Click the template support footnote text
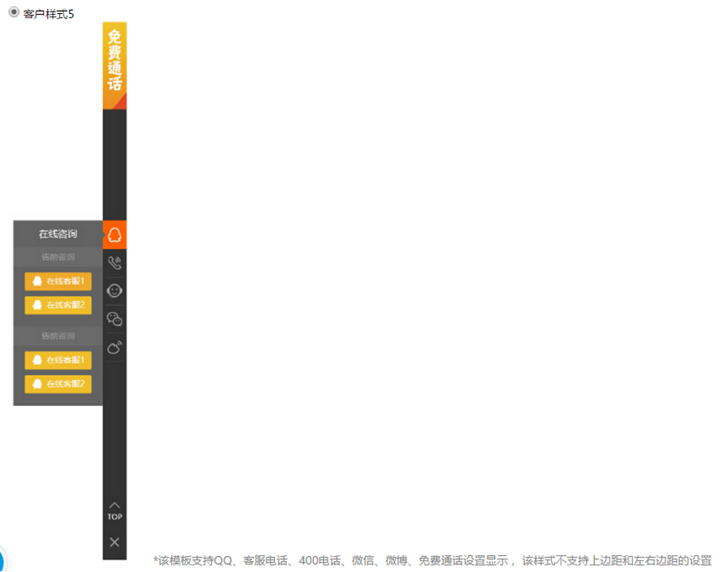Image resolution: width=728 pixels, height=572 pixels. 432,560
